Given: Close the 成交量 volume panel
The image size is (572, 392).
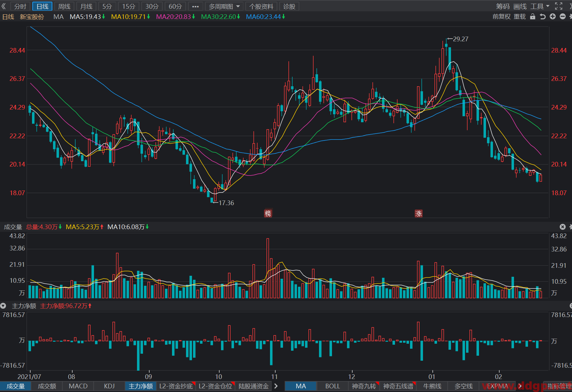Looking at the screenshot, I should (x=563, y=227).
